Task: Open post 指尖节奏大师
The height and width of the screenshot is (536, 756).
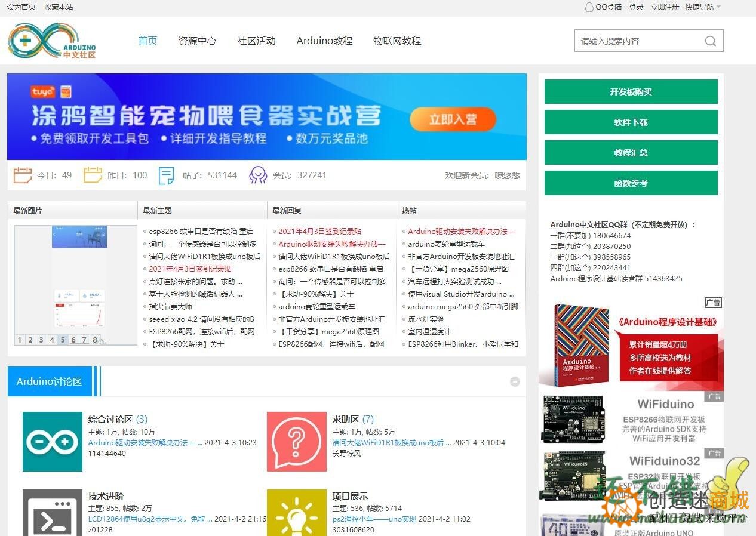Action: click(x=171, y=306)
